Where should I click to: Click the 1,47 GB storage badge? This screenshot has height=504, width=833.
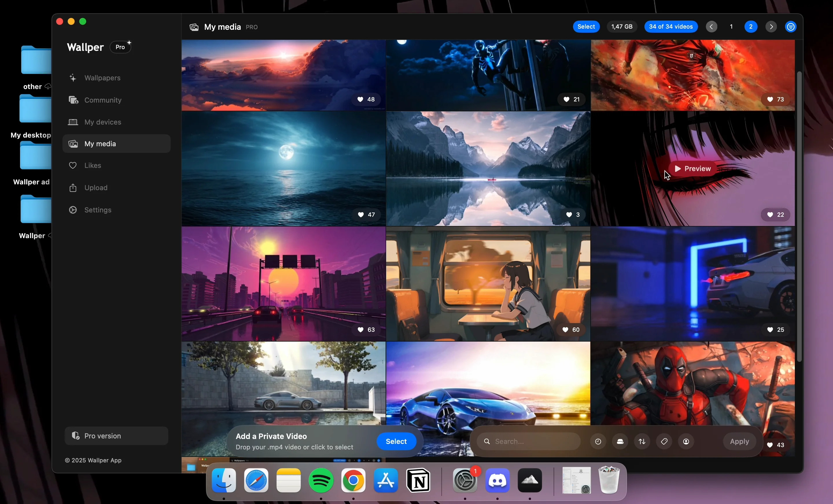[622, 27]
